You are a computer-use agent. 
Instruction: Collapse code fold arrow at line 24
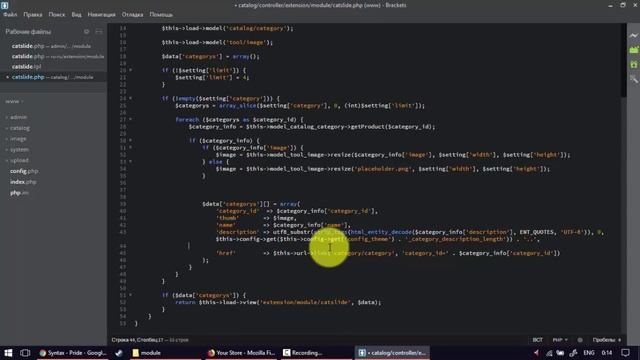tap(131, 98)
